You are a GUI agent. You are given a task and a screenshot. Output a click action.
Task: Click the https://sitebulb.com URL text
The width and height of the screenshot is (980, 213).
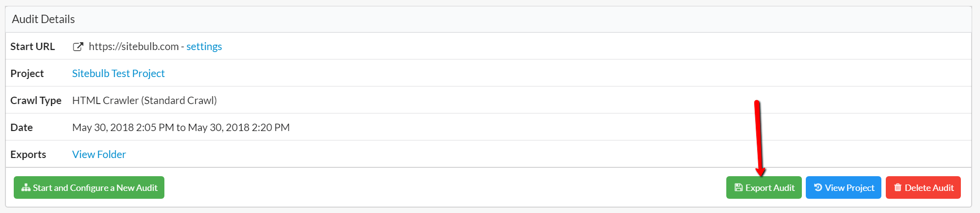133,47
